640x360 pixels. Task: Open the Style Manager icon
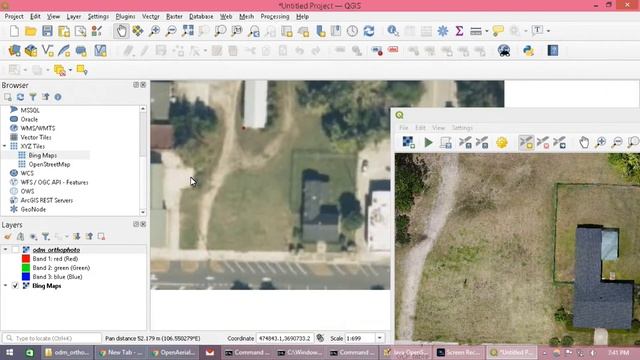97,31
